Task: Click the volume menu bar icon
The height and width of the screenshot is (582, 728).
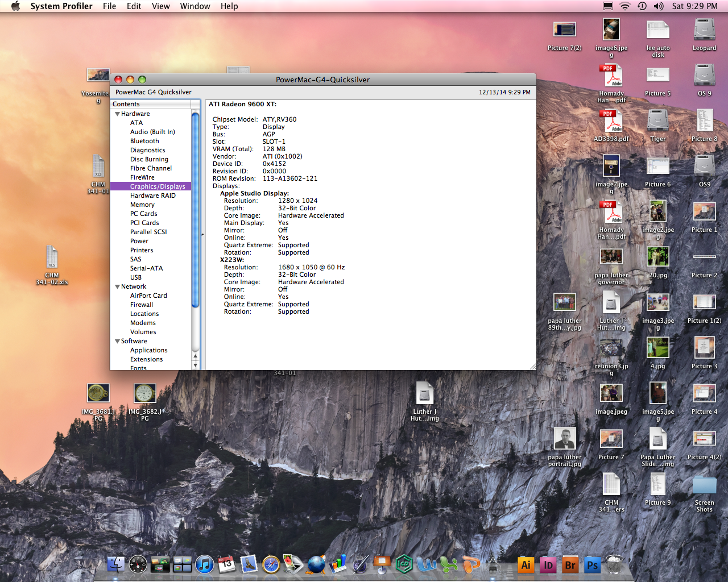Action: coord(659,6)
